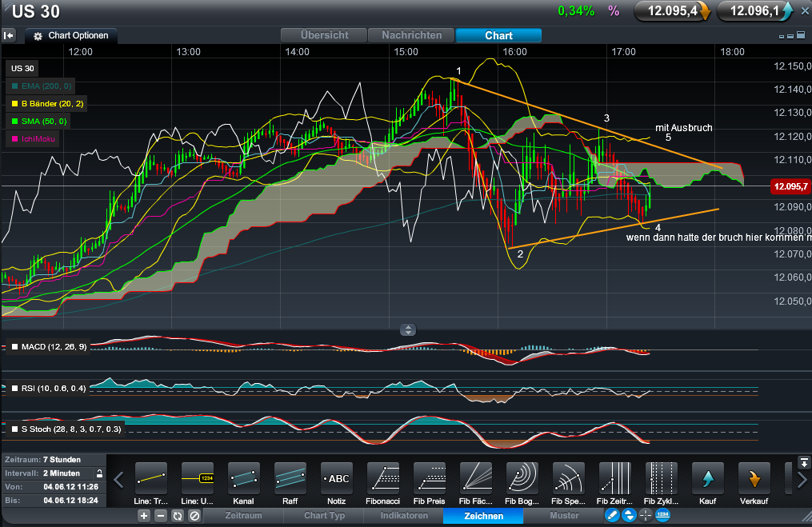Toggle the RSI (10, 0.6, 0.4) checkbox

(x=15, y=389)
